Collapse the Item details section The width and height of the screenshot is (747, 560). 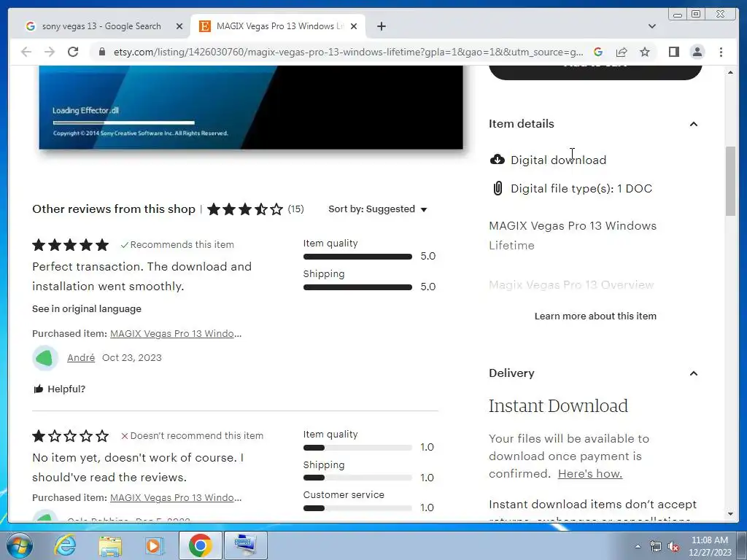tap(693, 124)
